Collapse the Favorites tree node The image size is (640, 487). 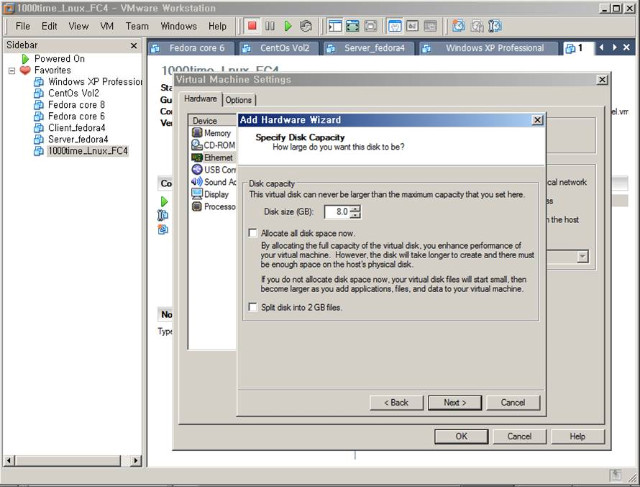pyautogui.click(x=12, y=71)
